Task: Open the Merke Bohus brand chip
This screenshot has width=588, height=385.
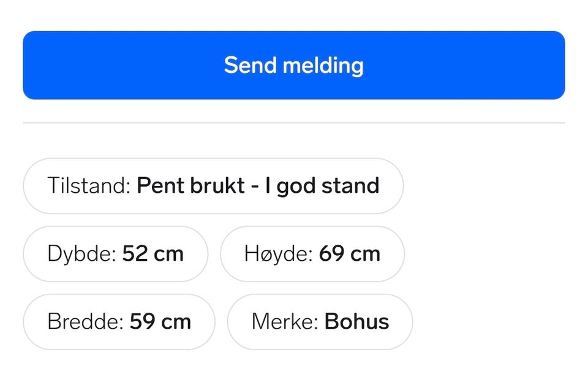Action: pos(320,321)
